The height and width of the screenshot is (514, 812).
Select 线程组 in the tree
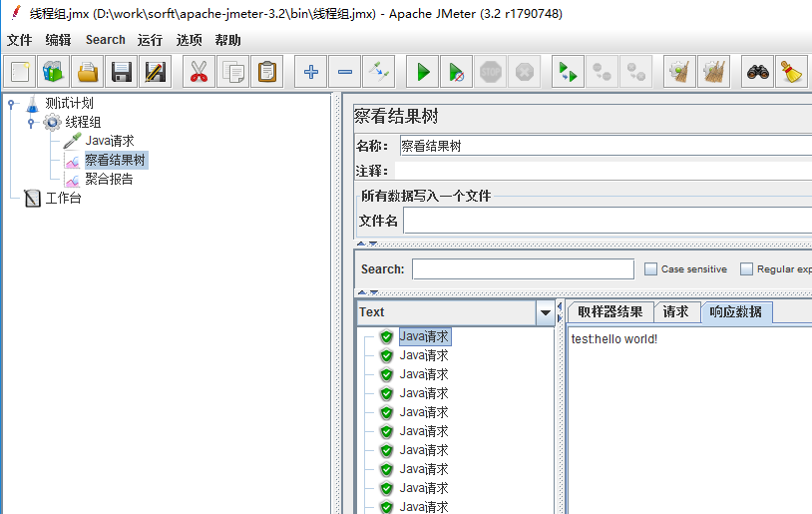(x=83, y=123)
